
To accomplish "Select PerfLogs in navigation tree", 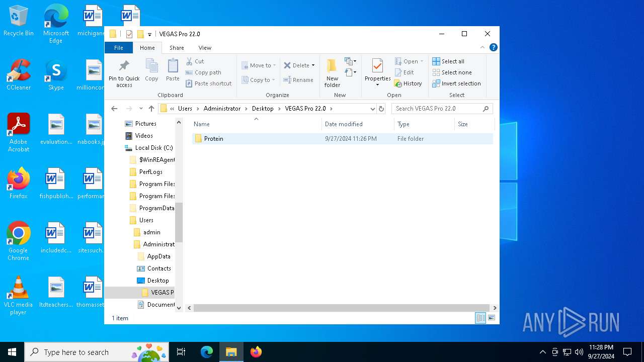I will tap(146, 172).
